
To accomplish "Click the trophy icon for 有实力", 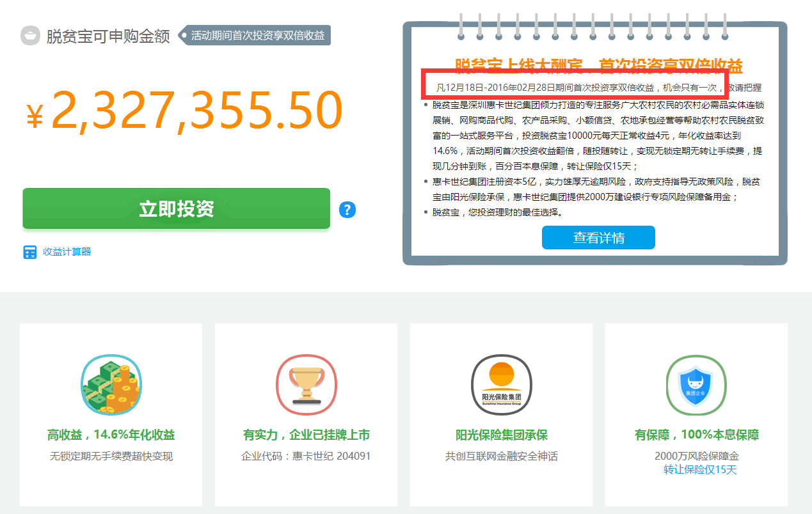I will (306, 385).
